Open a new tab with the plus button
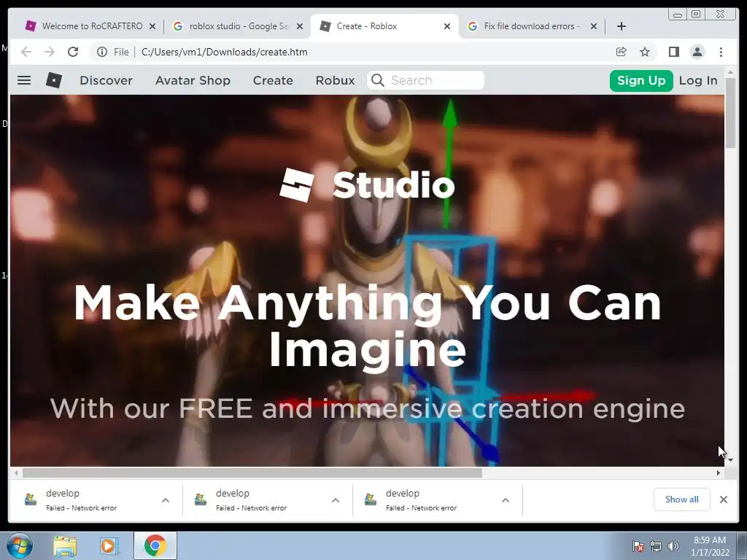This screenshot has height=560, width=747. click(x=622, y=26)
